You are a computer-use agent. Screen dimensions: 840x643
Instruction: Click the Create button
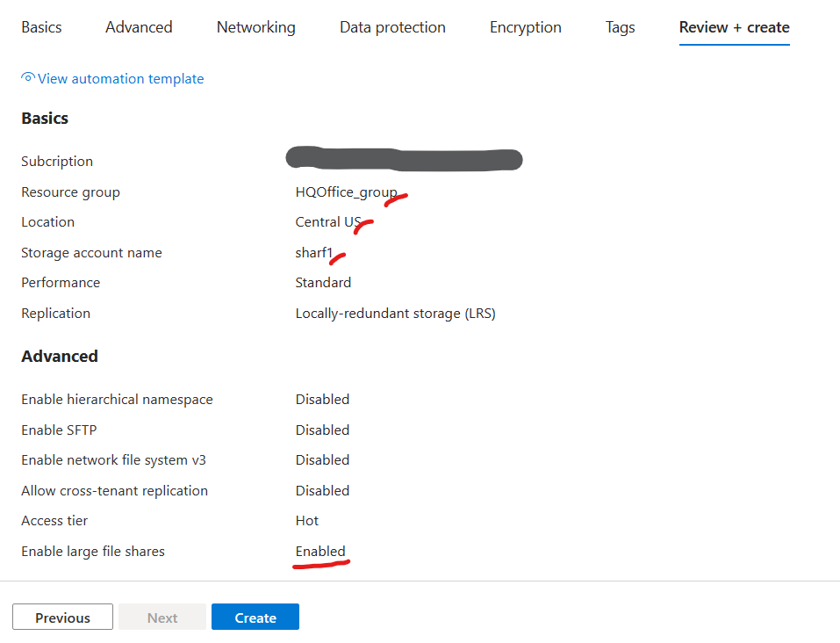tap(255, 617)
